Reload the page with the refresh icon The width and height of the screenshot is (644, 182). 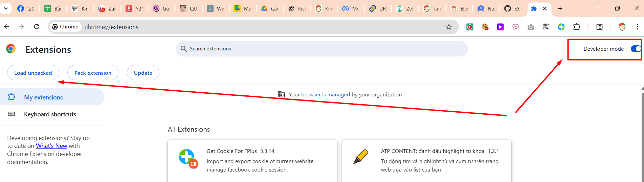37,27
